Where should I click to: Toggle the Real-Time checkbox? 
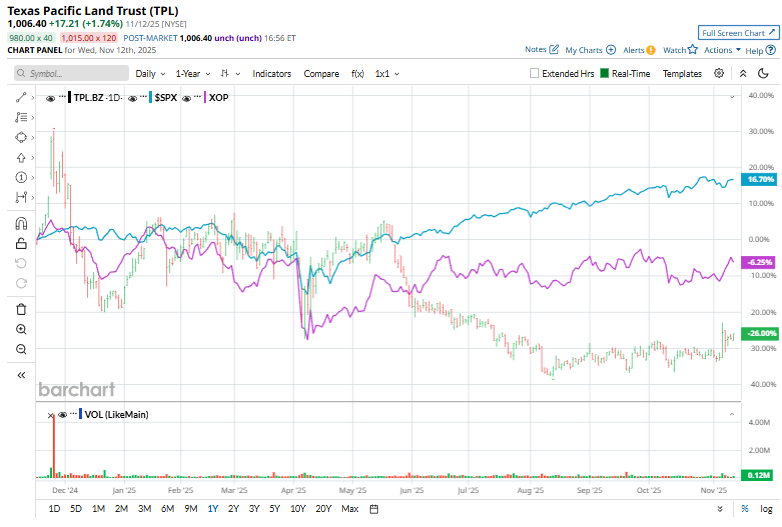coord(604,74)
